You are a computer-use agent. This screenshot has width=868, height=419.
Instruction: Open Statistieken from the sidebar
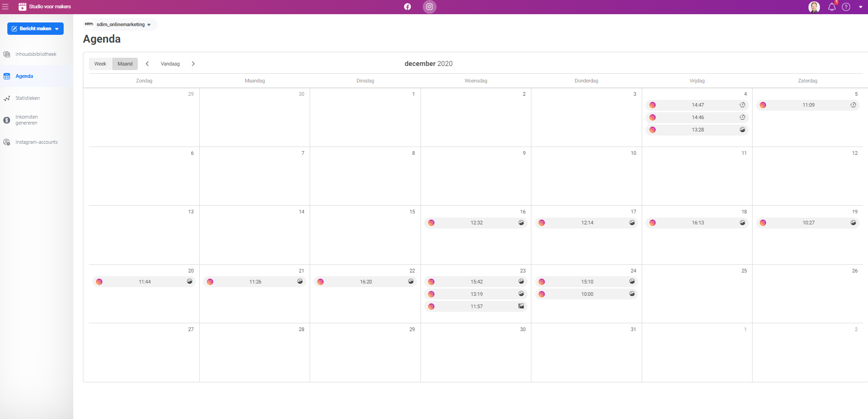27,98
